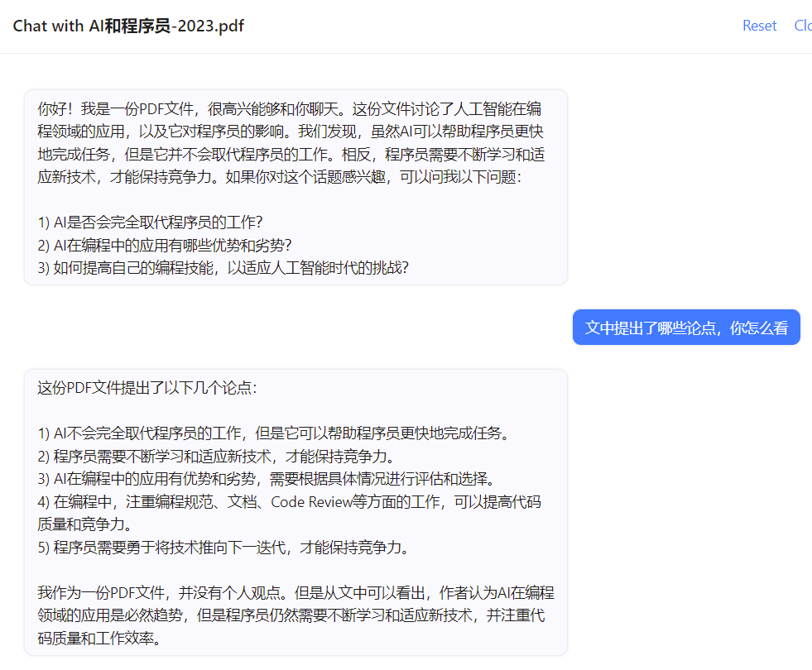Click the greeting line starting '你好！我是一份PDF文件'

coord(290,109)
